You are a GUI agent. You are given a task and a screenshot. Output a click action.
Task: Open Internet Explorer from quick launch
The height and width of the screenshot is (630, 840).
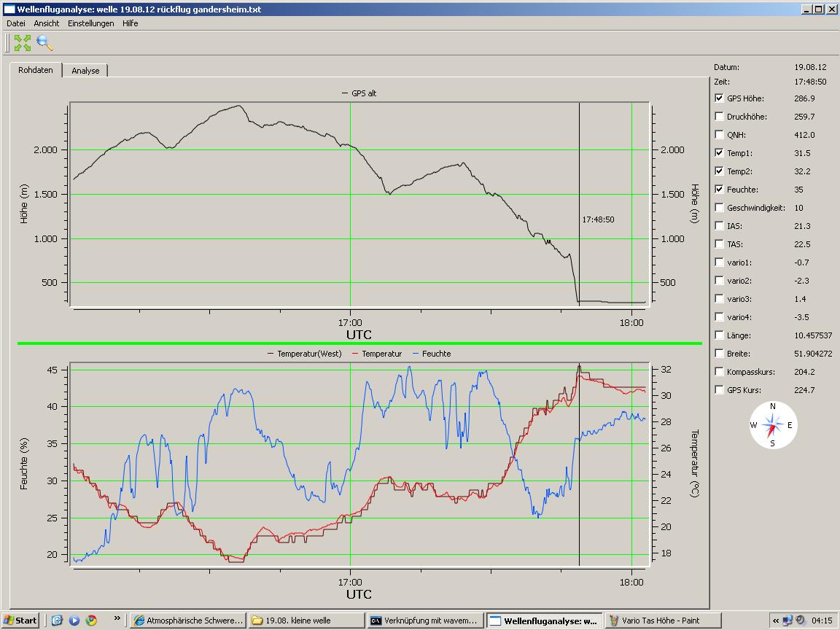click(58, 621)
